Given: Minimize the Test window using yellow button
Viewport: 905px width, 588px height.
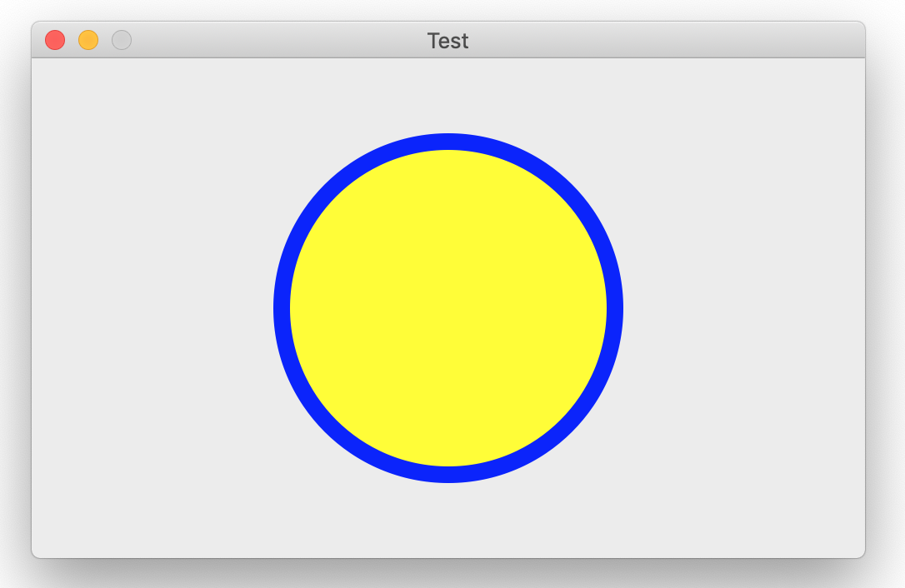Looking at the screenshot, I should (x=88, y=40).
